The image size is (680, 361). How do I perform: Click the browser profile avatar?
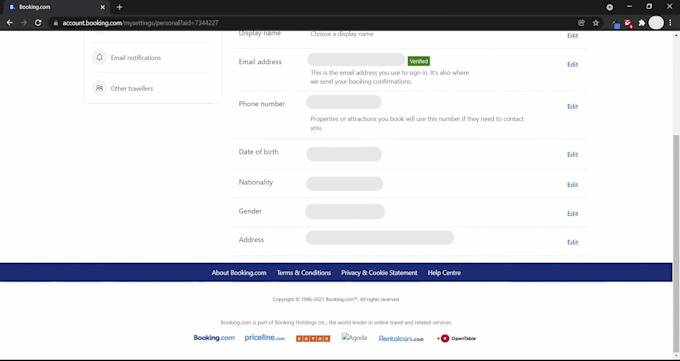pyautogui.click(x=656, y=23)
